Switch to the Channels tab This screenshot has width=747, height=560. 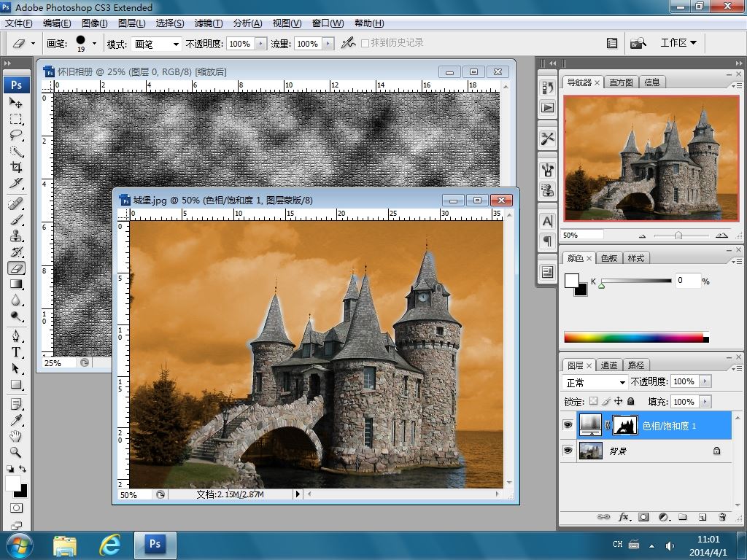(609, 365)
